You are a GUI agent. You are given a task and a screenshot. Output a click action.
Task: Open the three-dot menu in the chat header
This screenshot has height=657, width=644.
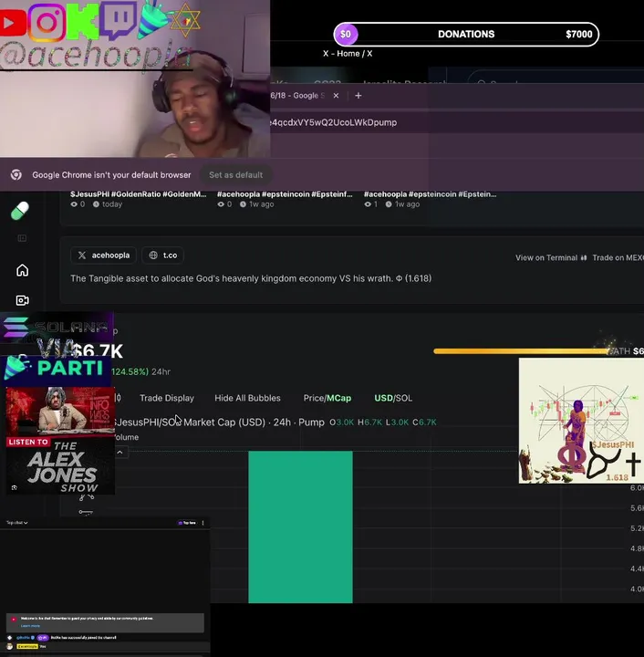(x=203, y=523)
